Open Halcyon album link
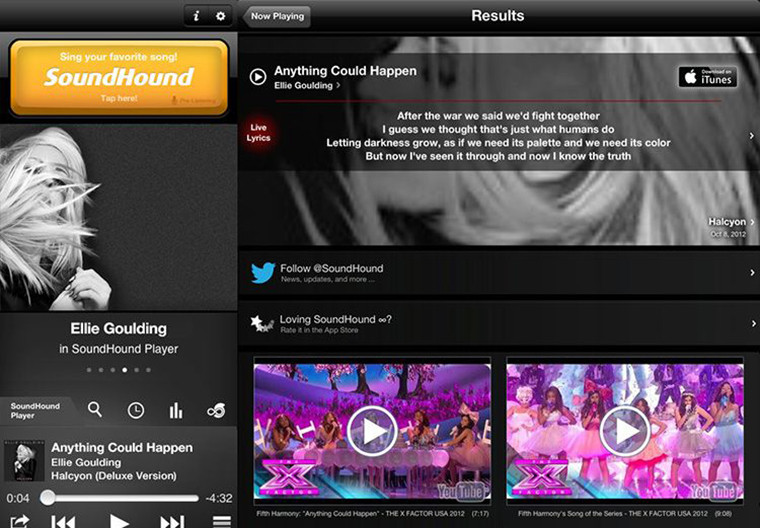The width and height of the screenshot is (760, 528). pyautogui.click(x=731, y=222)
